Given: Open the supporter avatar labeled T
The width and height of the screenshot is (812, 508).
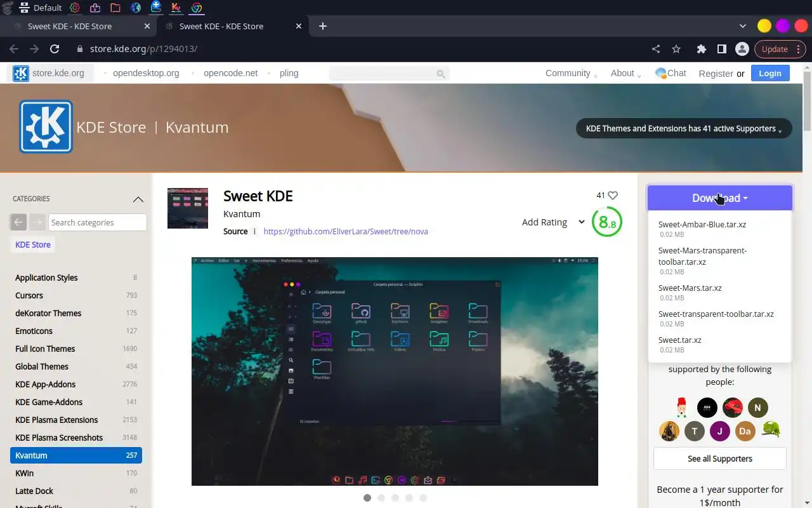Looking at the screenshot, I should point(695,431).
